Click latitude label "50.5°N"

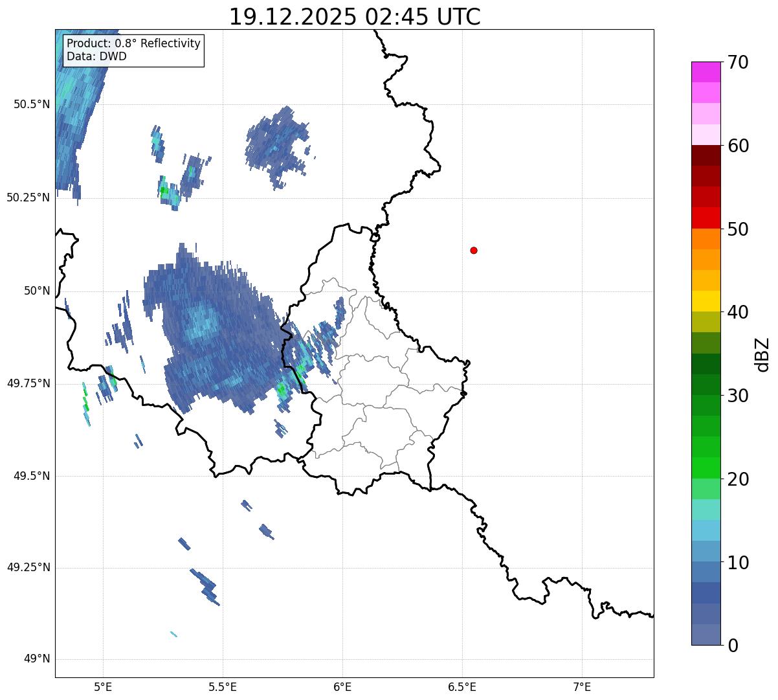pos(32,104)
